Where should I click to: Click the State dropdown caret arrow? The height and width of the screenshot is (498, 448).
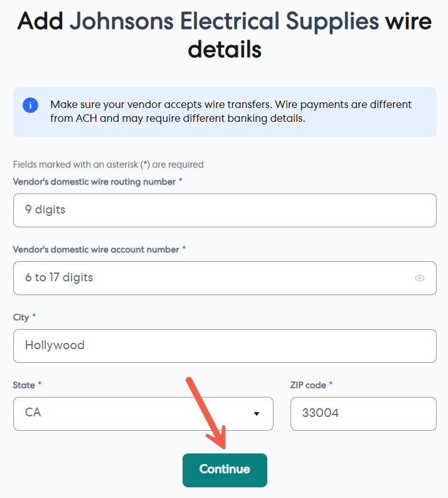(x=256, y=414)
